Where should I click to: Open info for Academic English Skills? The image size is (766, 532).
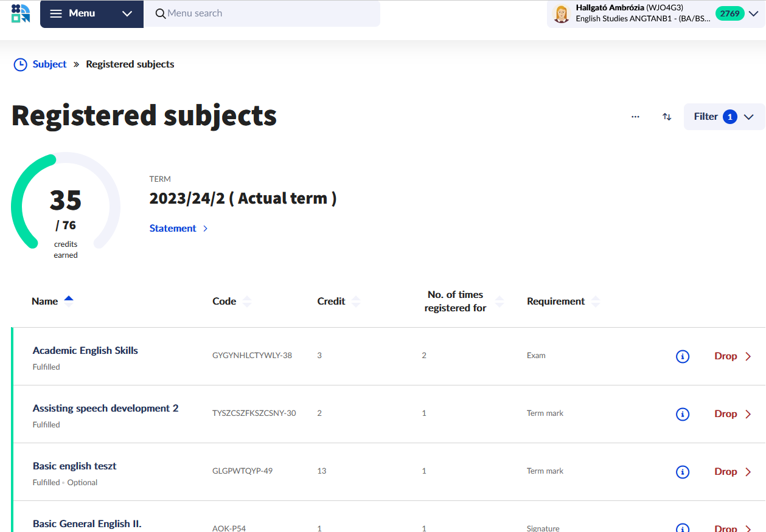click(683, 356)
